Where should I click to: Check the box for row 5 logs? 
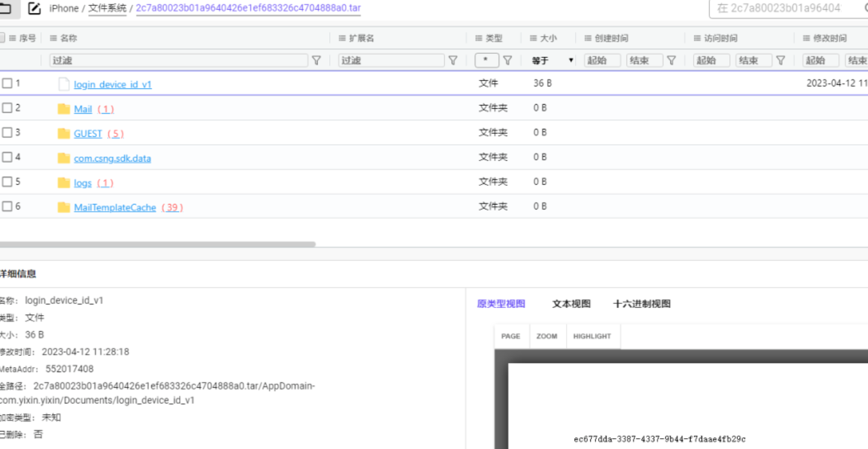point(7,182)
